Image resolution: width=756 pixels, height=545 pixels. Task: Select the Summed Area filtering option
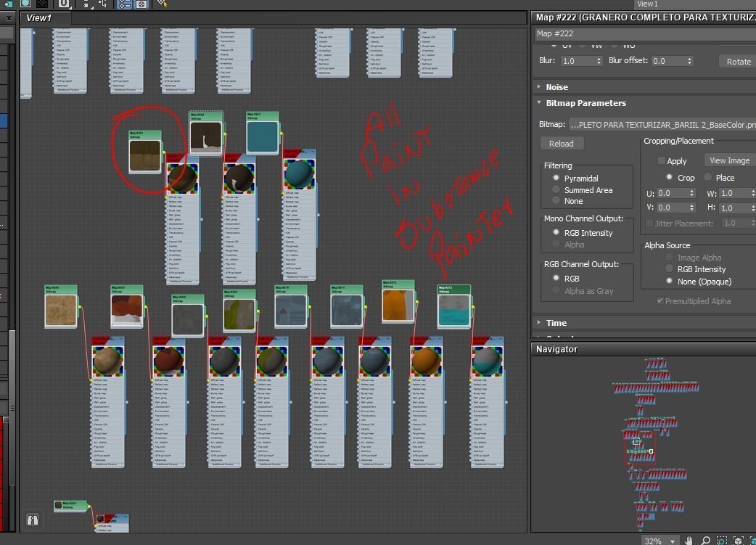(x=556, y=189)
